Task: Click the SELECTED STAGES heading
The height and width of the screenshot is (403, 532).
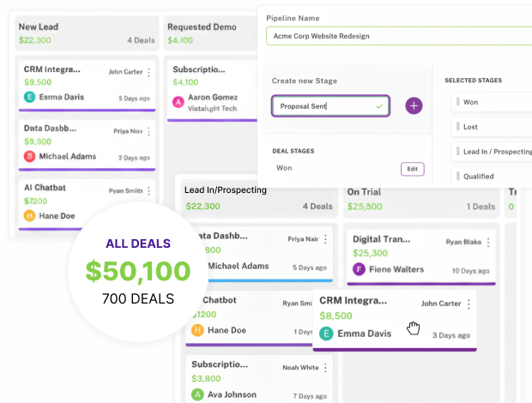Action: coord(474,81)
